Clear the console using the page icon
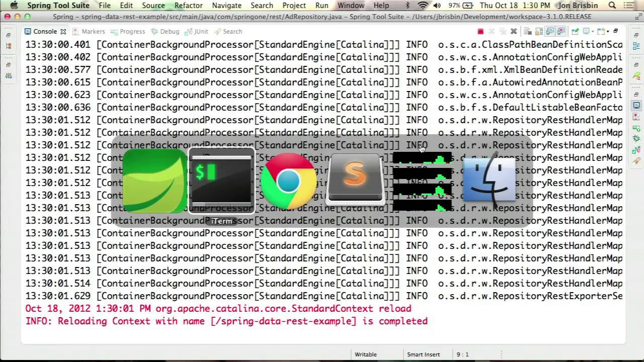 (528, 31)
